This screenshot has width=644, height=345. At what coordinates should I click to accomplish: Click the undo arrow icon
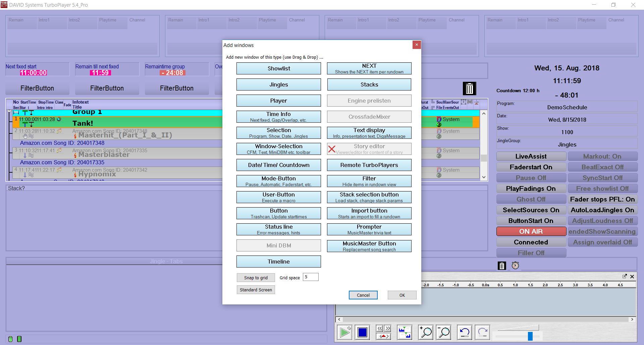coord(465,332)
